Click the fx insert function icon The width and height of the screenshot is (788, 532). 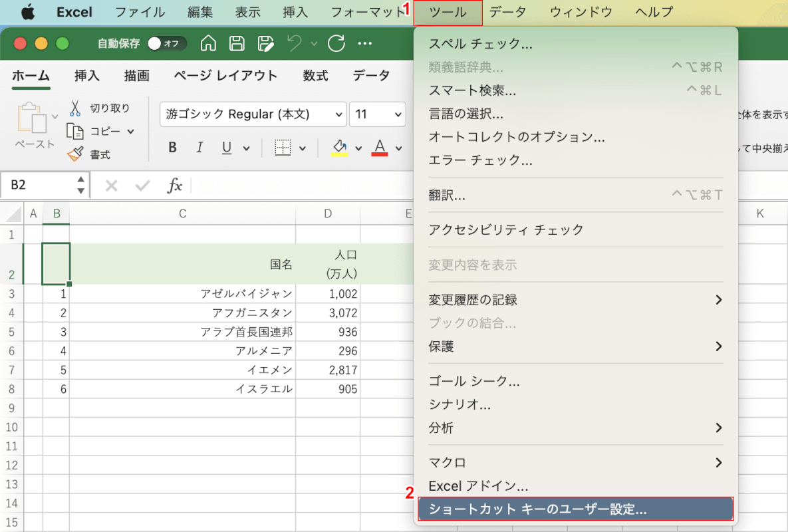[x=174, y=186]
